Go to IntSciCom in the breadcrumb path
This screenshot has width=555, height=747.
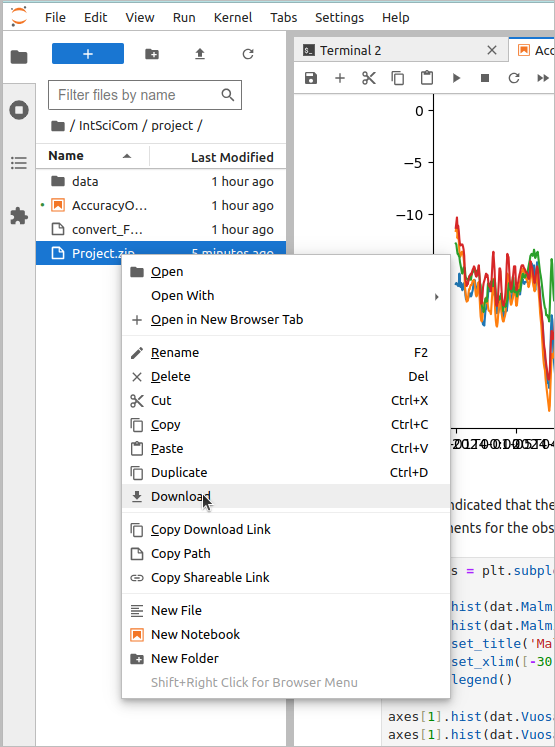[x=108, y=126]
